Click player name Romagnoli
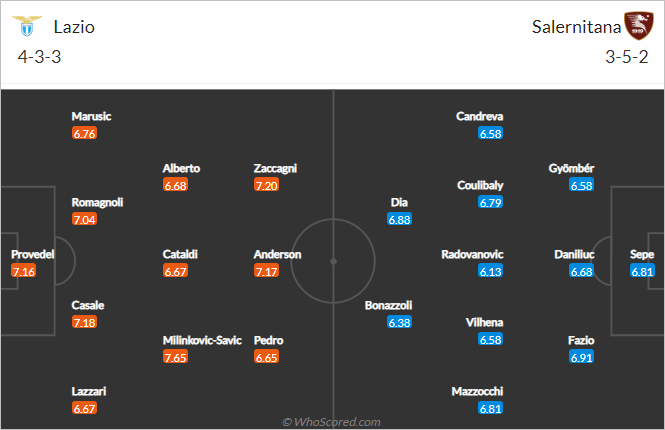665x430 pixels. (x=97, y=202)
